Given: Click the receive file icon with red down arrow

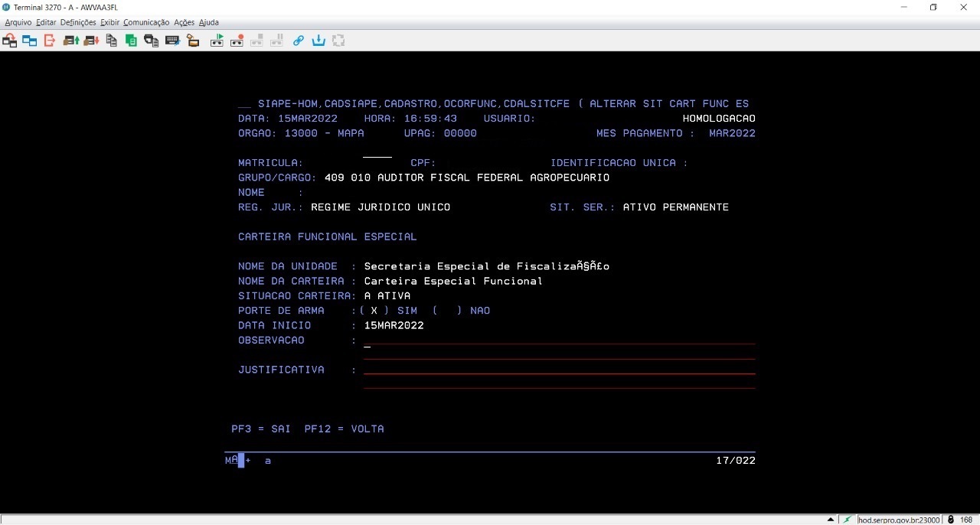Looking at the screenshot, I should point(91,41).
